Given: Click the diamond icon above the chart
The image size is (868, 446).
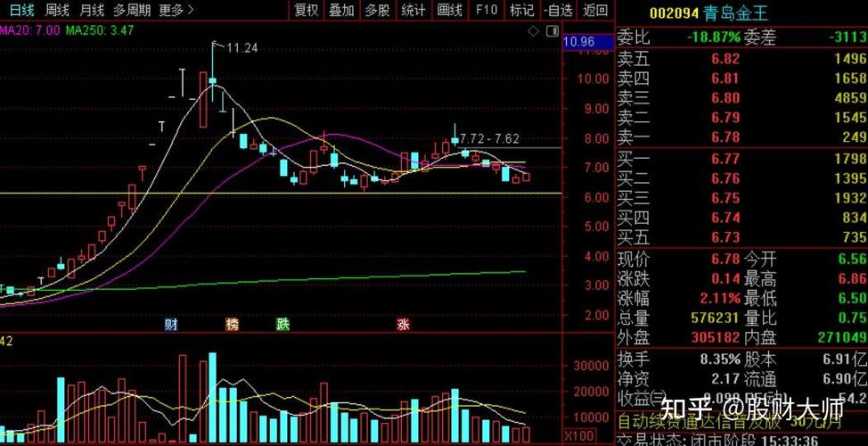Looking at the screenshot, I should point(533,31).
